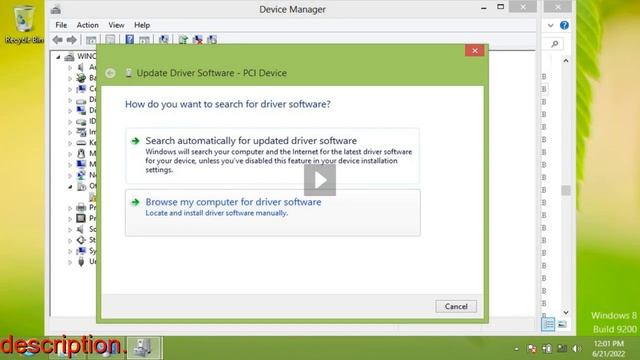The width and height of the screenshot is (640, 360).
Task: Click the Action Center flag in system tray
Action: pos(532,349)
